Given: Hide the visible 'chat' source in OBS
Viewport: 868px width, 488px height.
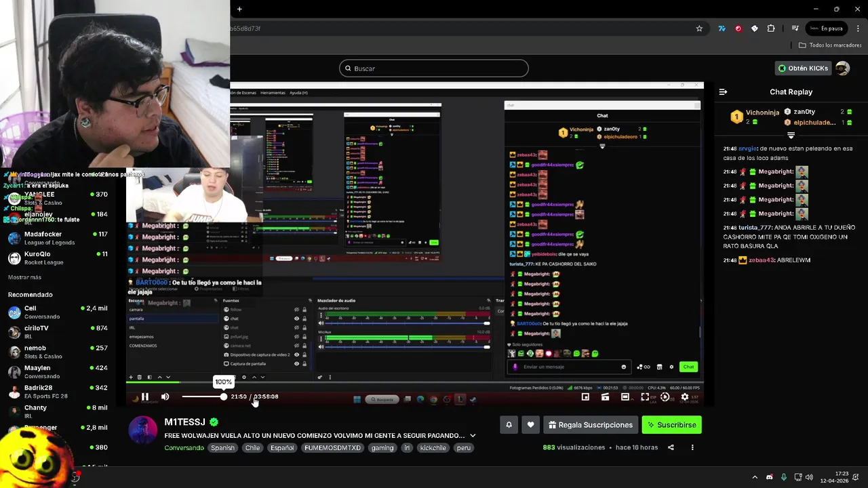Looking at the screenshot, I should 296,319.
